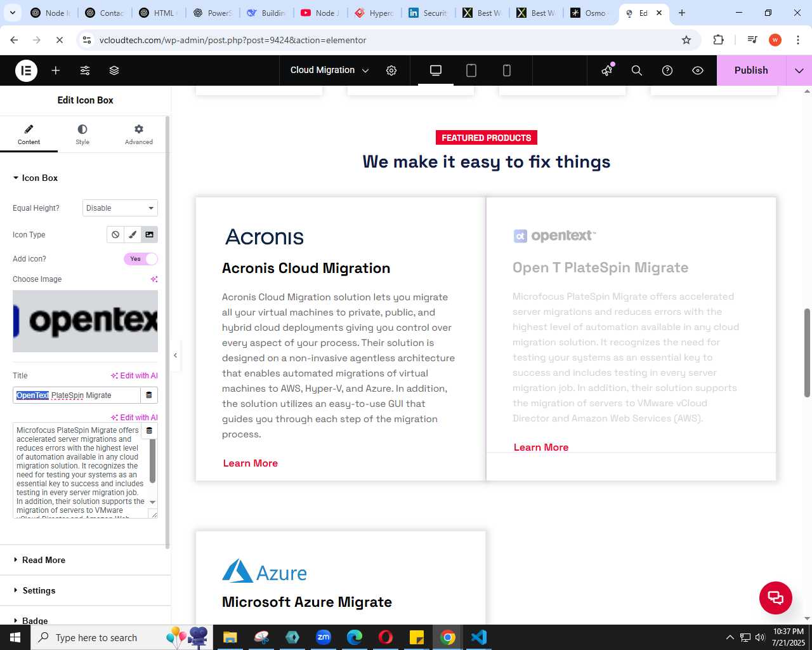The width and height of the screenshot is (812, 650).
Task: Click the browser bookmark star icon
Action: [686, 40]
